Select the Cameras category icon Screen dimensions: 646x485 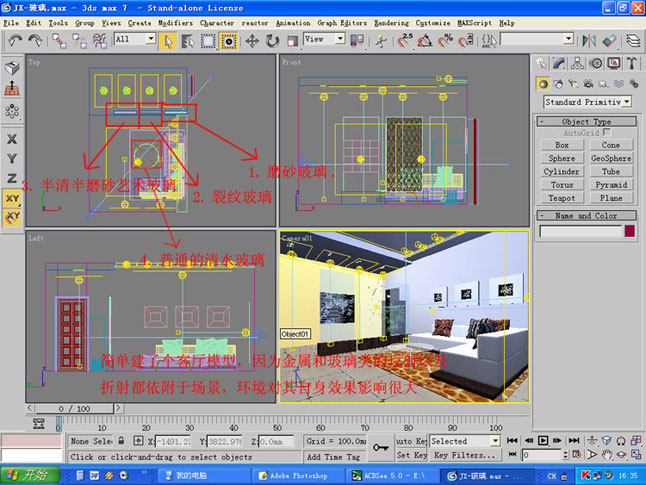[x=588, y=84]
